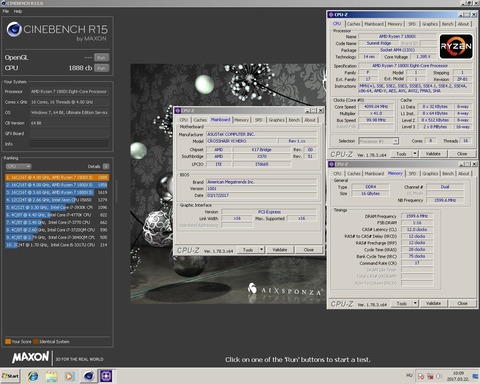The image size is (480, 384).
Task: Click Validate in top-right CPU tab window
Action: (x=433, y=154)
